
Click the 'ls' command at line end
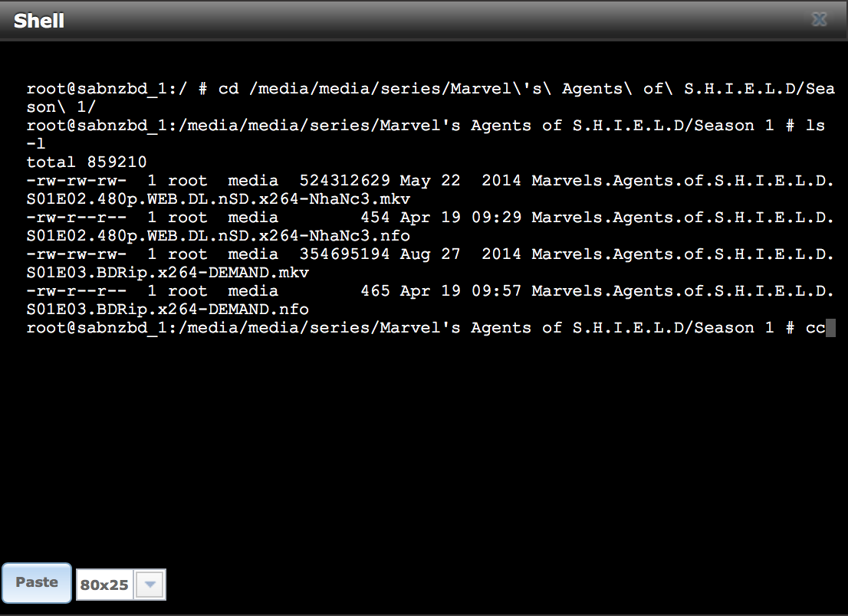click(816, 126)
